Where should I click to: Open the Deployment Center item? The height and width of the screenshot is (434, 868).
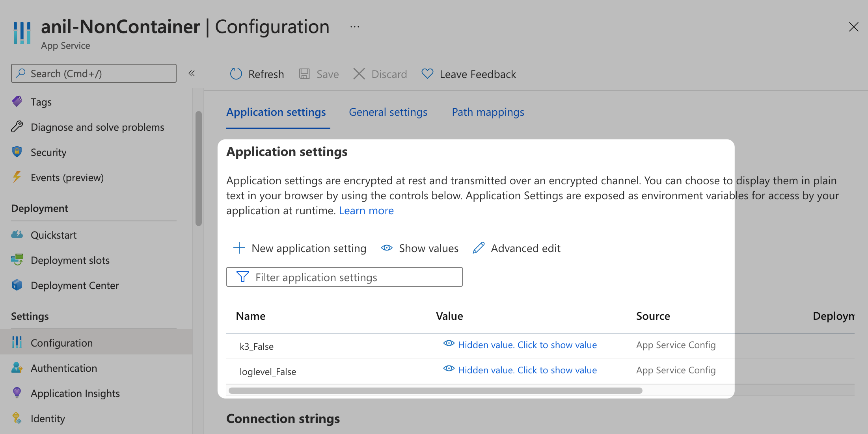pyautogui.click(x=75, y=286)
